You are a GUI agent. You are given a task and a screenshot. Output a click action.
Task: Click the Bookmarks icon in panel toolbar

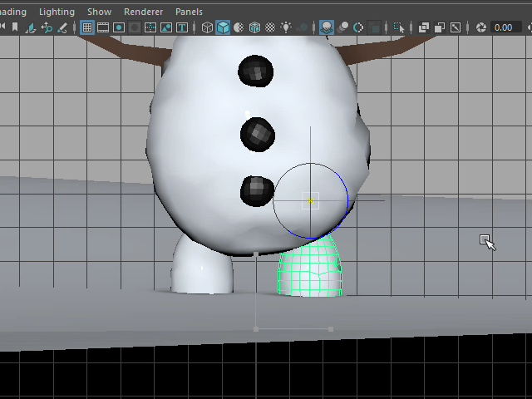point(14,27)
